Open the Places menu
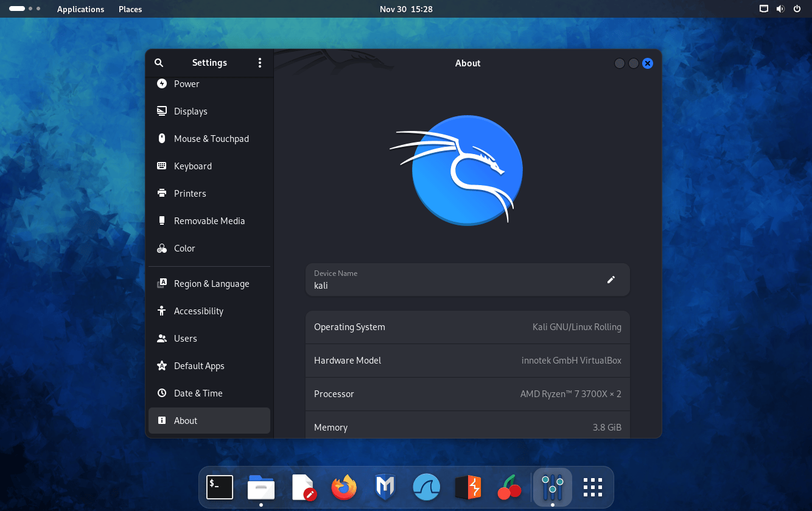Viewport: 812px width, 511px height. (x=130, y=9)
